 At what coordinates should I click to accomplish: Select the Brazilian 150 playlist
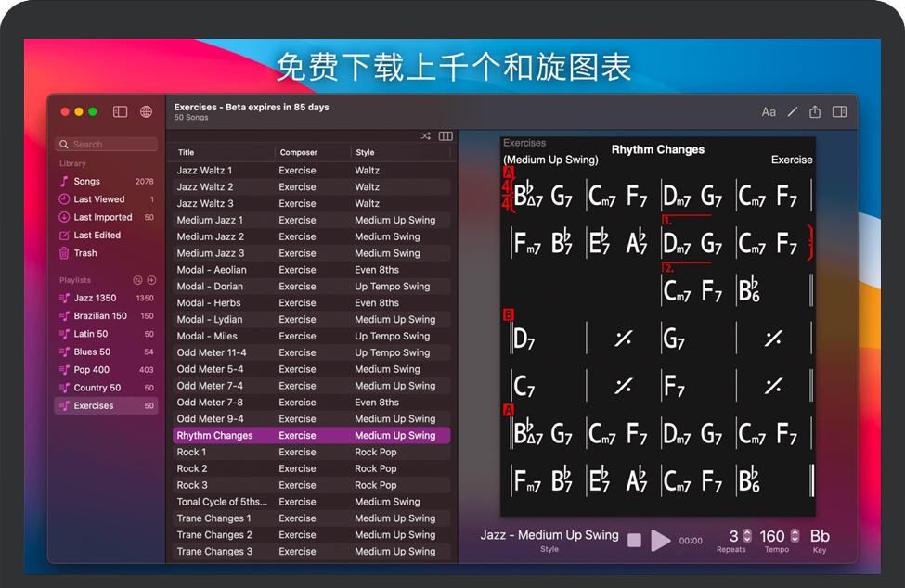pos(106,316)
